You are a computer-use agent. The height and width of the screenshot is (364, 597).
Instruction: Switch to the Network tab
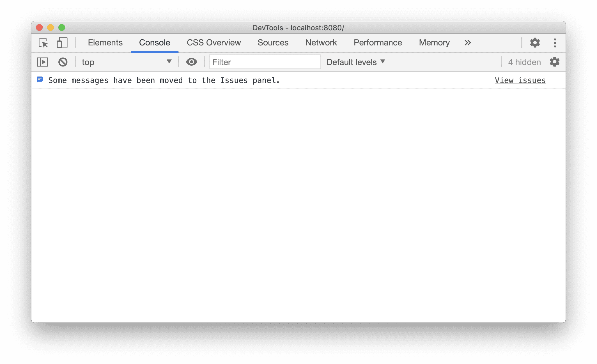321,42
